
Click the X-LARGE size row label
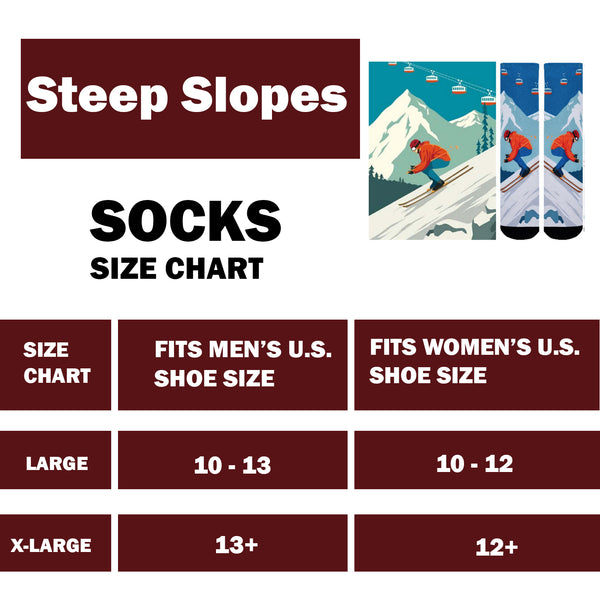pos(51,545)
